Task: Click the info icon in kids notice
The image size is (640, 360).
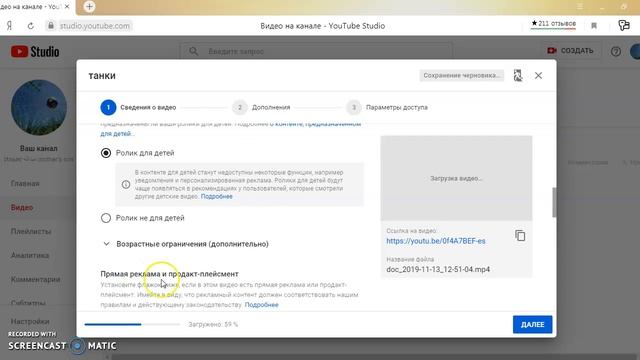Action: [x=126, y=184]
